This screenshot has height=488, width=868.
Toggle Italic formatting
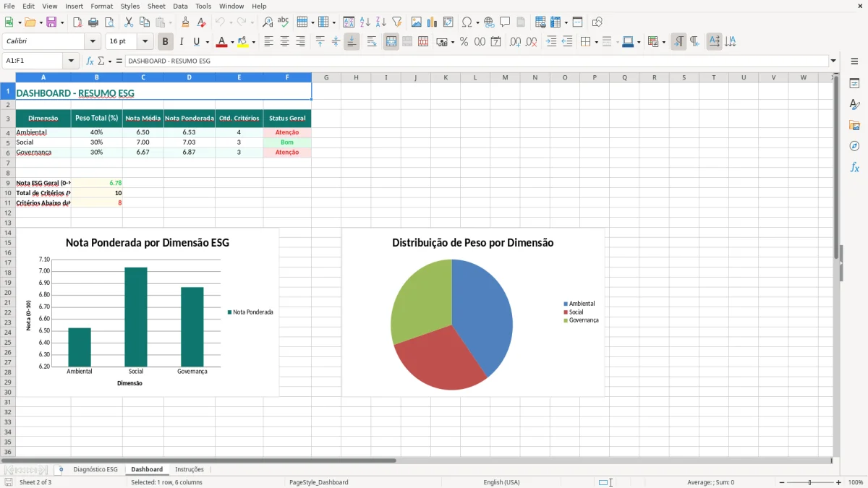click(x=182, y=42)
